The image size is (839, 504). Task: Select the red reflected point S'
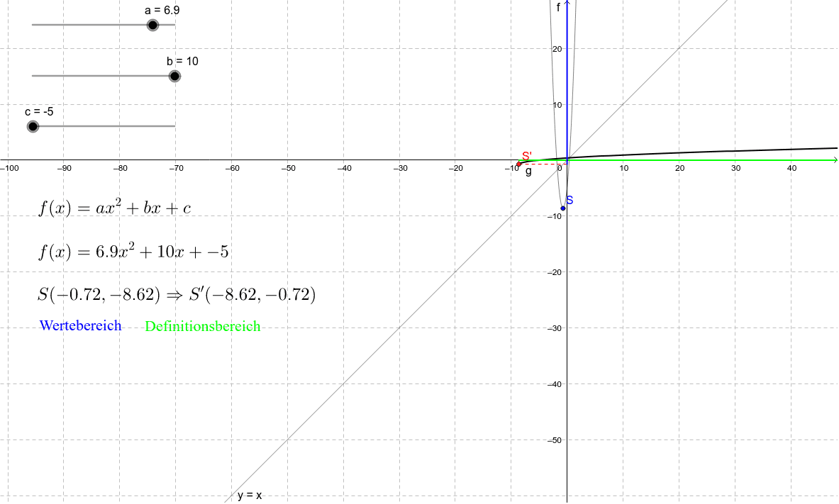(518, 164)
